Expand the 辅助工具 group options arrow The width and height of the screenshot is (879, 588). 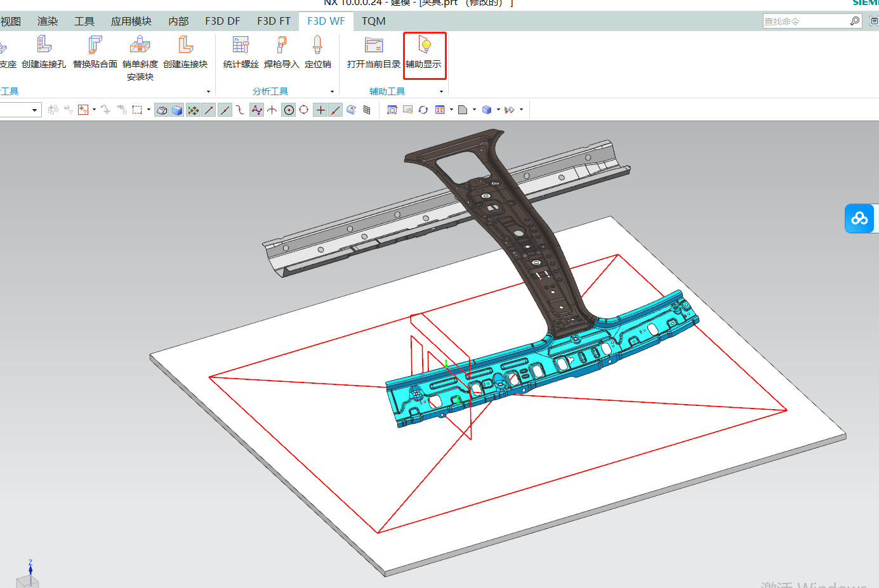pos(441,91)
